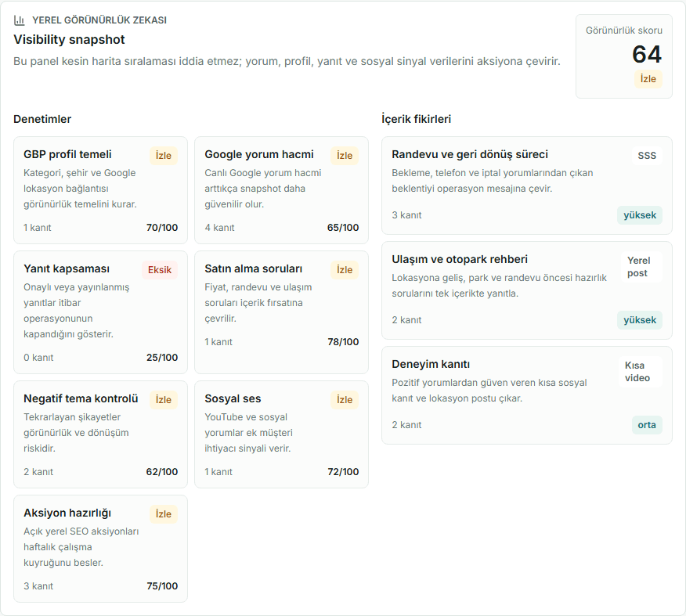Open Randevu ve geri dönüş süreci idea

tap(470, 154)
